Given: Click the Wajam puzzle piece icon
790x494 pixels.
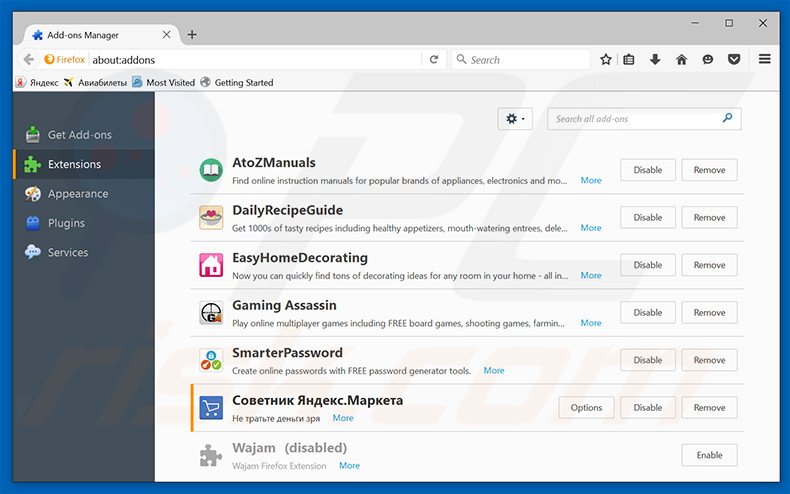Looking at the screenshot, I should click(x=211, y=455).
